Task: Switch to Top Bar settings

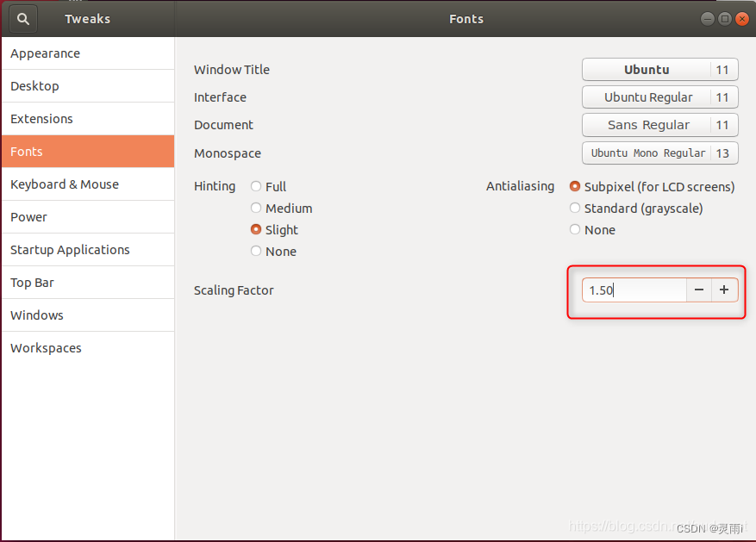Action: [x=88, y=283]
